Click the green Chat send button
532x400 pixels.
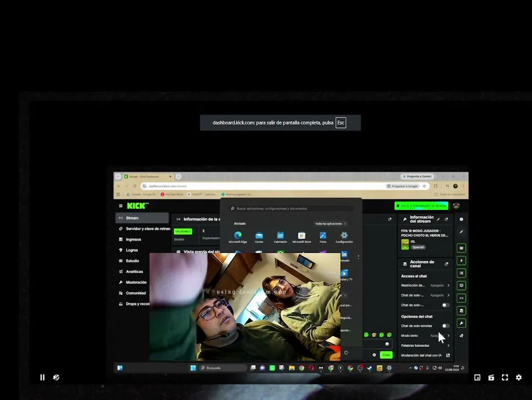tap(386, 355)
